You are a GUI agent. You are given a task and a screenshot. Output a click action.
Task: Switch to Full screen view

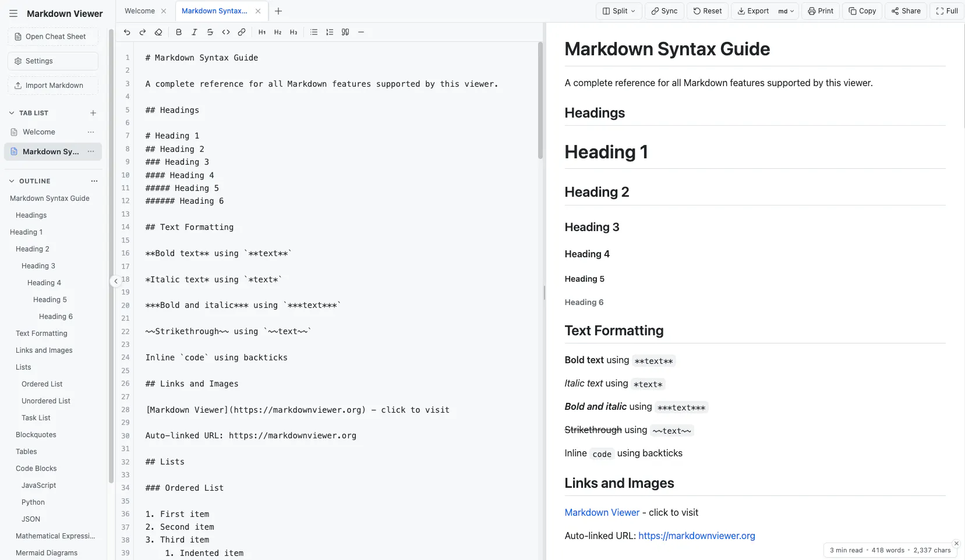(947, 11)
